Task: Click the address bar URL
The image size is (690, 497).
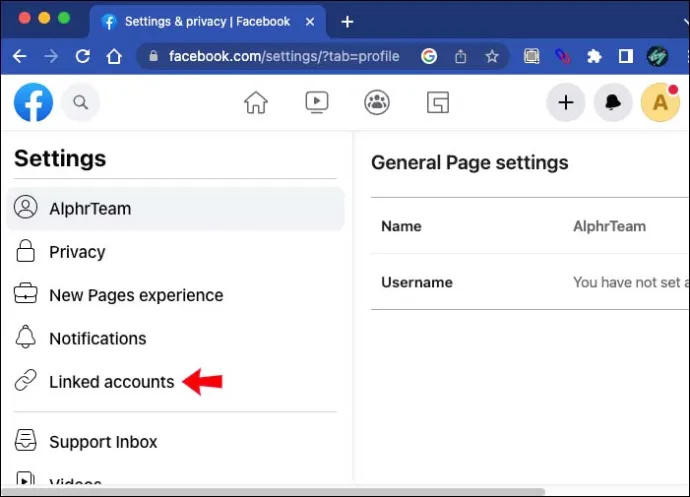Action: pyautogui.click(x=284, y=56)
